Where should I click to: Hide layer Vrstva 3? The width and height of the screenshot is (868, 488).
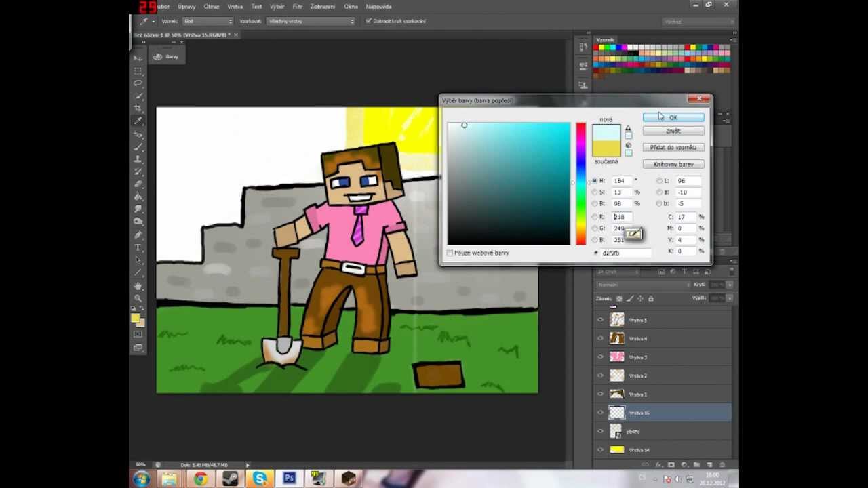[600, 357]
